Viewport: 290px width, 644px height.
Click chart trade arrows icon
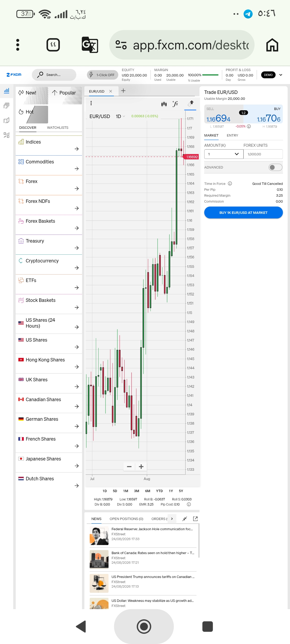click(190, 103)
